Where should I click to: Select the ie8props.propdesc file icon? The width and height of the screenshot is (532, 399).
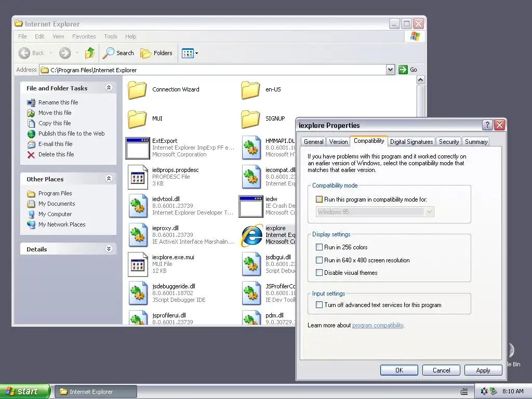tap(138, 177)
